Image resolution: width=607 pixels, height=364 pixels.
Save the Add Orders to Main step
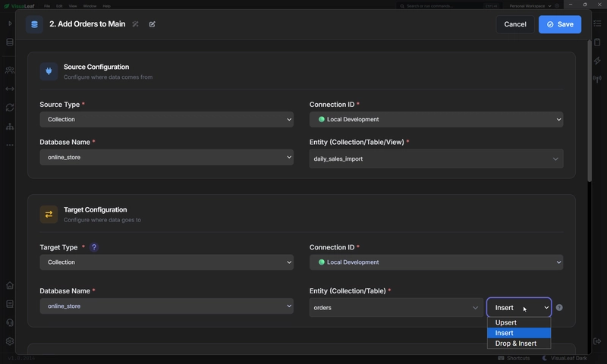point(560,24)
